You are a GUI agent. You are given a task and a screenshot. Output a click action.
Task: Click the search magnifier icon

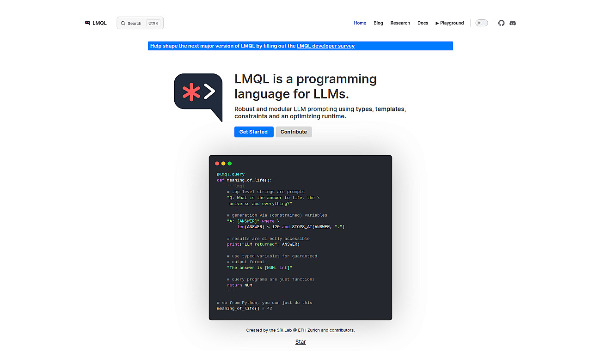tap(123, 23)
